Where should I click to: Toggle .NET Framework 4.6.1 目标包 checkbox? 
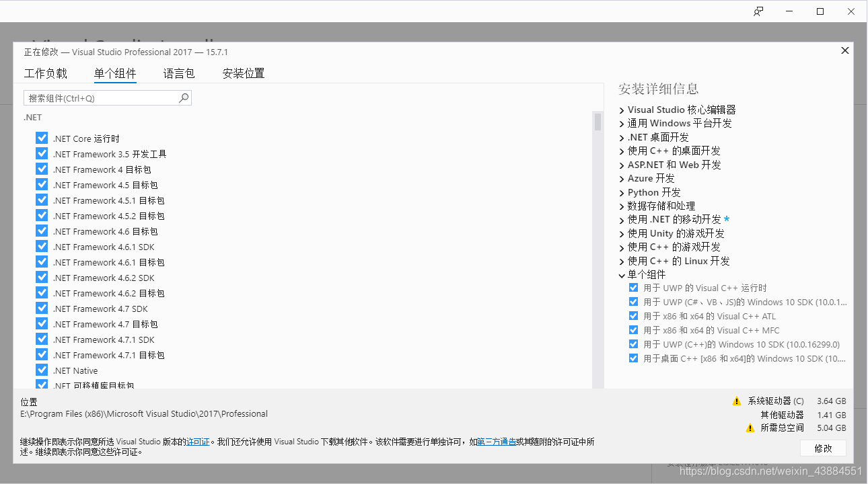(x=42, y=262)
